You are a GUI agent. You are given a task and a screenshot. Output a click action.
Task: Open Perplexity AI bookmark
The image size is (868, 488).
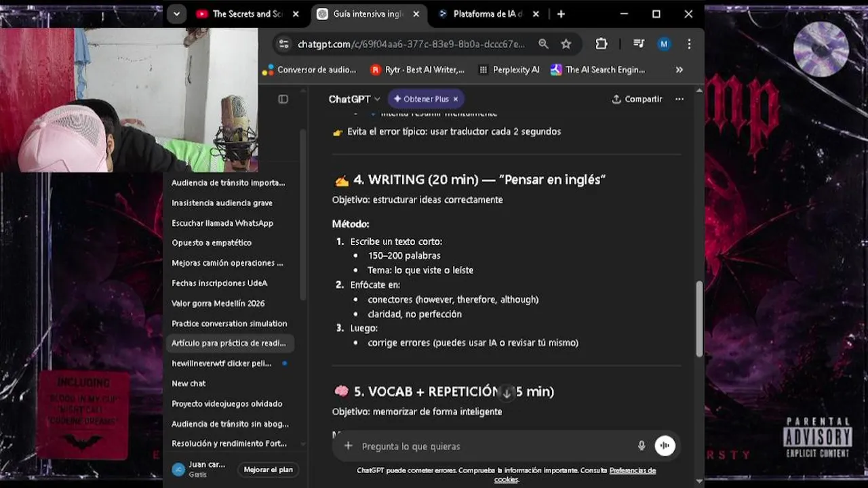click(x=509, y=70)
